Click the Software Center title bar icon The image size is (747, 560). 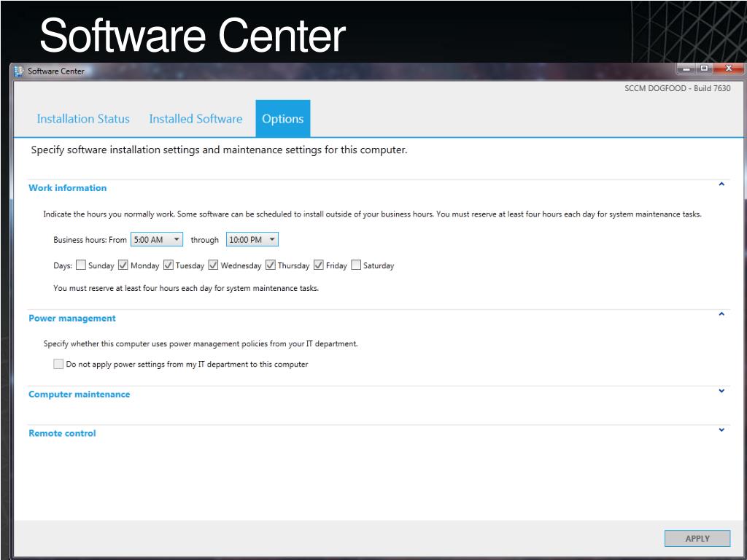click(x=18, y=71)
